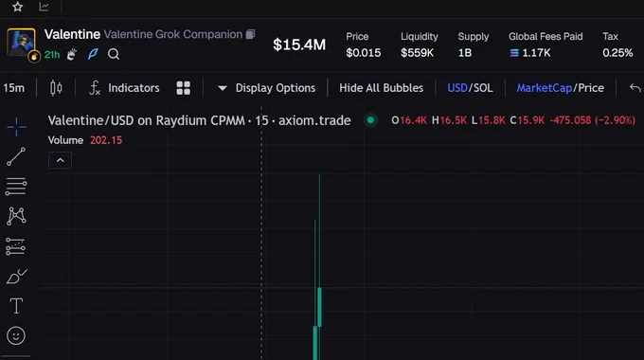Screen dimensions: 644x360
Task: Click the tall green candlestick on chart
Action: (319, 267)
